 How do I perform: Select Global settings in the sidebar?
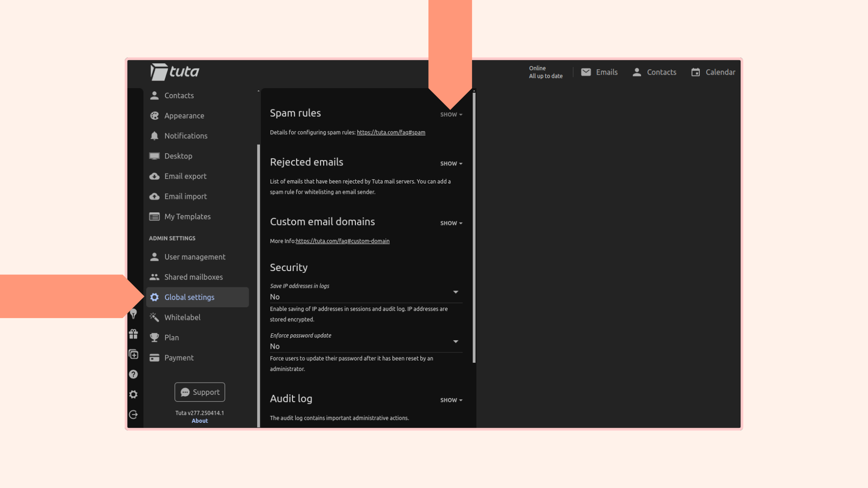197,297
